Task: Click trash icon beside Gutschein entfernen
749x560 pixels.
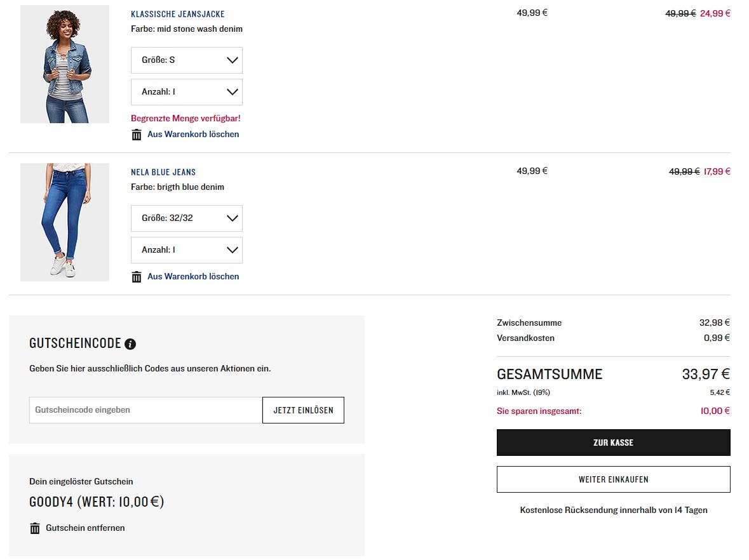Action: coord(35,528)
